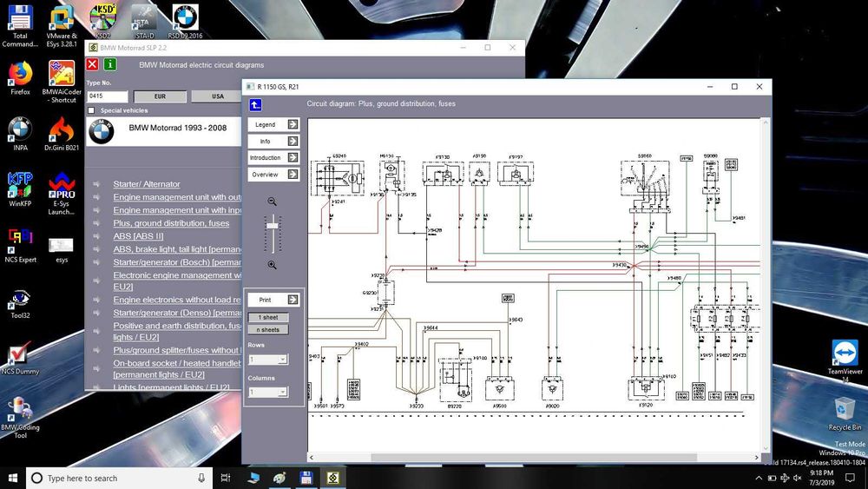Open NCS Expert desktop shortcut
Screen dimensions: 868x489
(20, 245)
